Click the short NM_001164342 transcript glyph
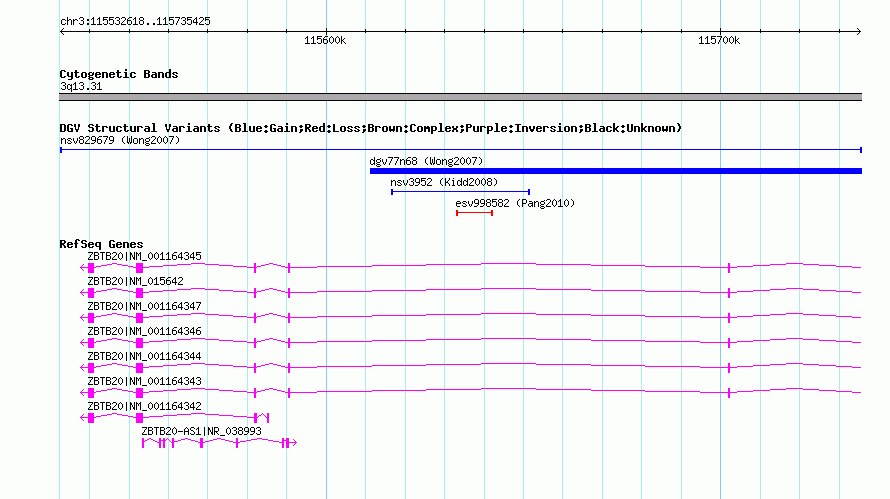Screen dimensions: 890x499 coord(174,418)
